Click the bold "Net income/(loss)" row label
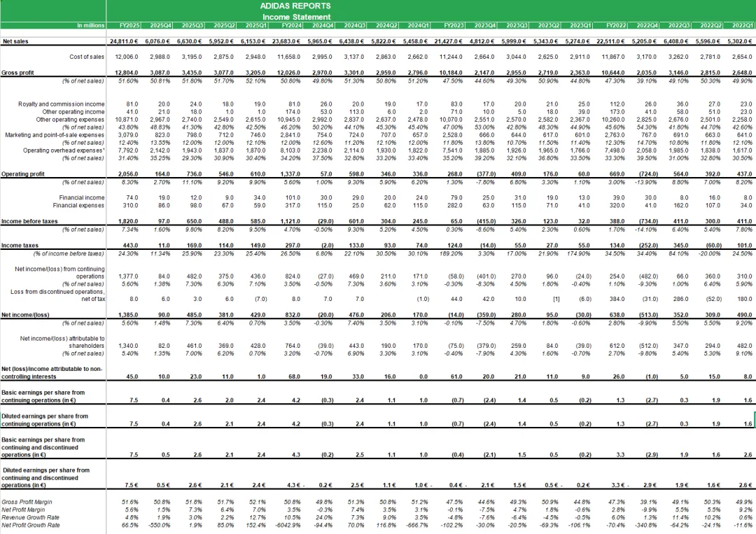756x534 pixels. 25,315
